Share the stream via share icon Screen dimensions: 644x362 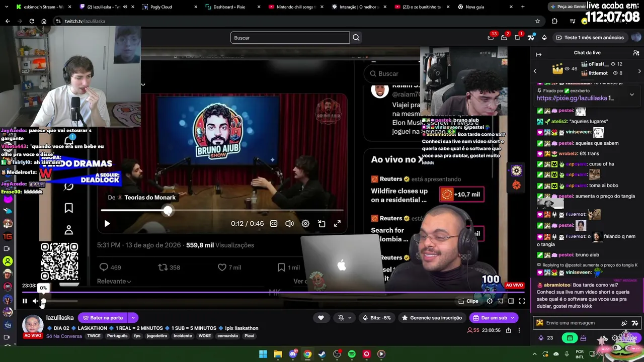pyautogui.click(x=509, y=330)
